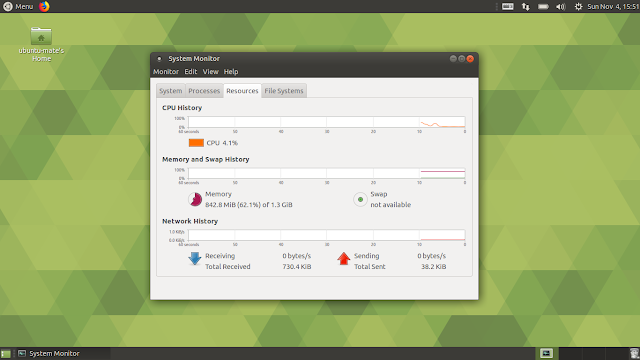
Task: Open the View menu
Action: tap(211, 71)
